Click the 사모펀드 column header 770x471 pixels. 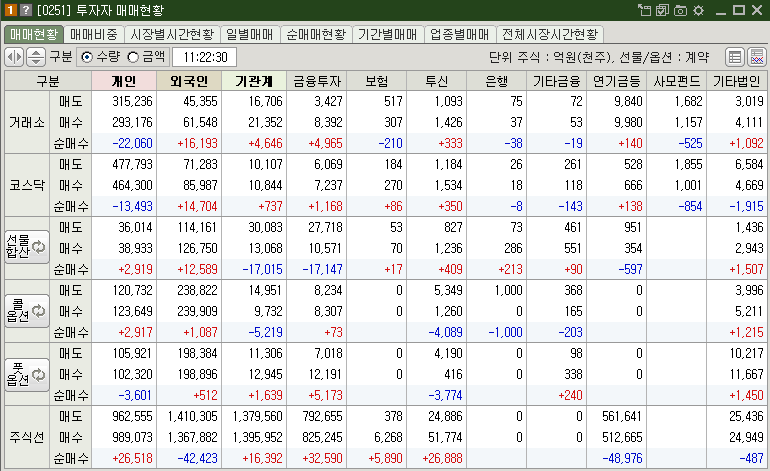coord(676,81)
